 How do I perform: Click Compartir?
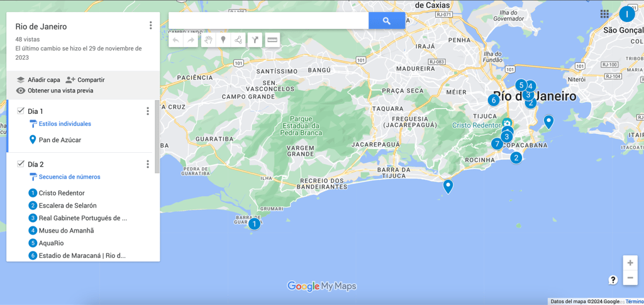click(x=86, y=80)
